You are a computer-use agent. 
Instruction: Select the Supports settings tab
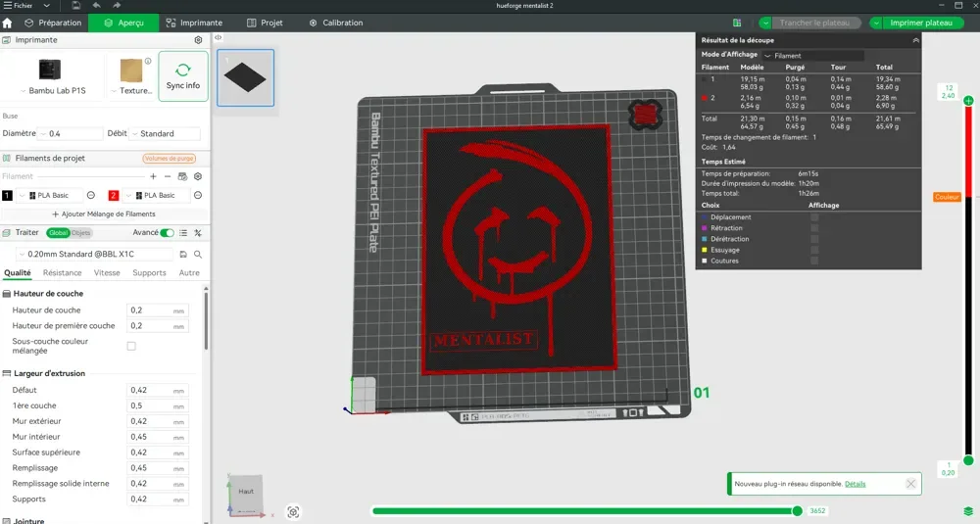[149, 273]
